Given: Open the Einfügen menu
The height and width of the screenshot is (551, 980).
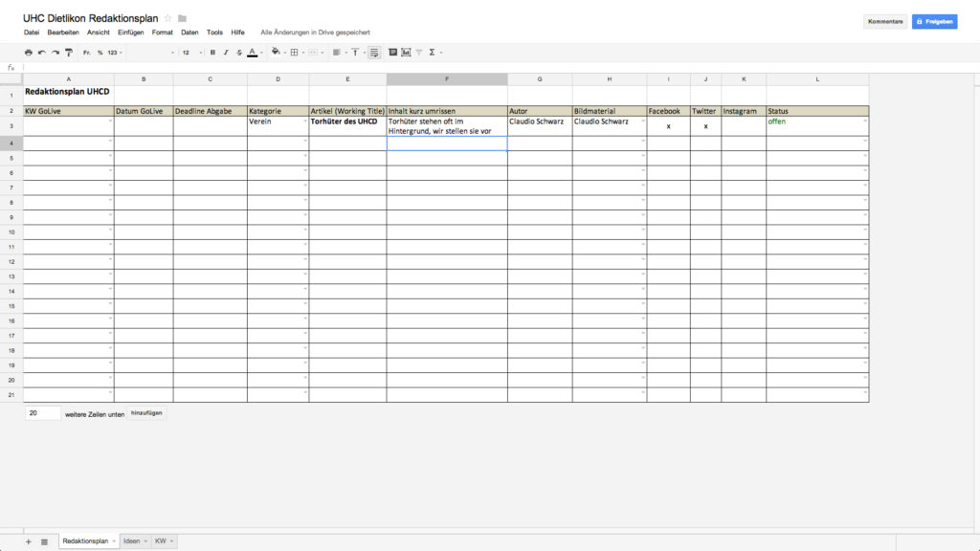Looking at the screenshot, I should pos(131,33).
